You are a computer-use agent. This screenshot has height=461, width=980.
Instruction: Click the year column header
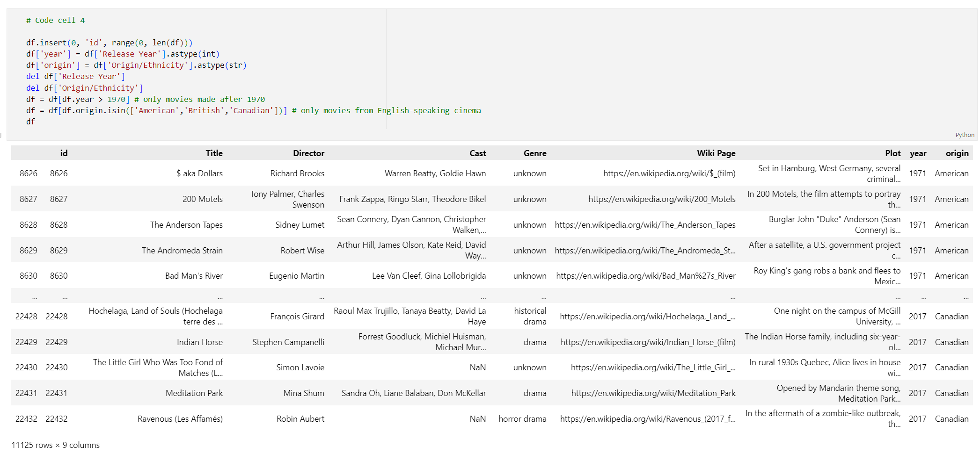click(918, 153)
